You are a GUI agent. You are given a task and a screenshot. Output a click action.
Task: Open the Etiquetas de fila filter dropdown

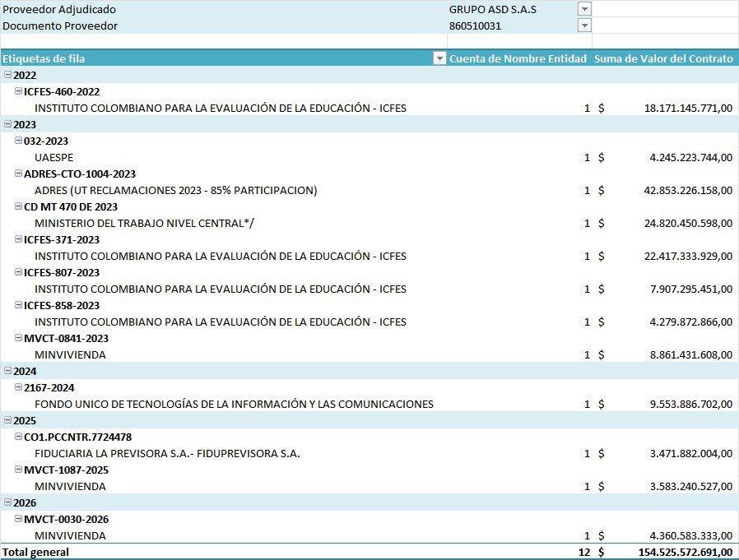439,58
